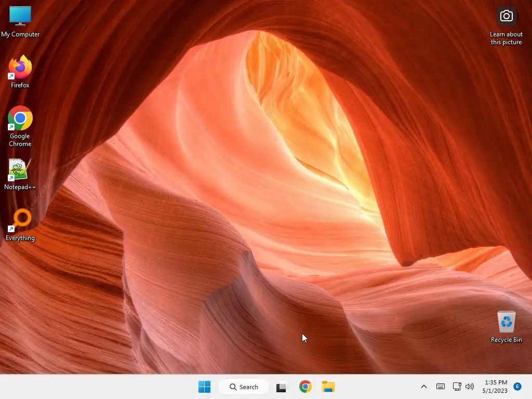
Task: Click the Learn about this picture icon
Action: tap(506, 25)
